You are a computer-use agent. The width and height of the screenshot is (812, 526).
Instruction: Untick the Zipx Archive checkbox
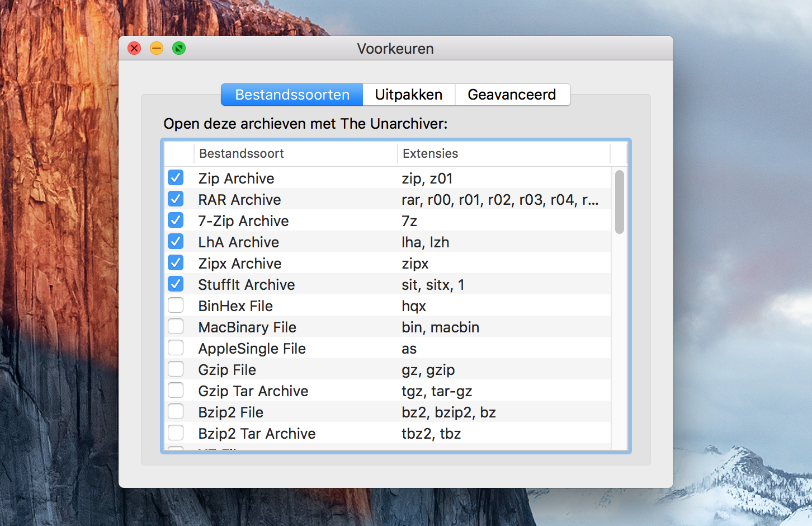(176, 263)
